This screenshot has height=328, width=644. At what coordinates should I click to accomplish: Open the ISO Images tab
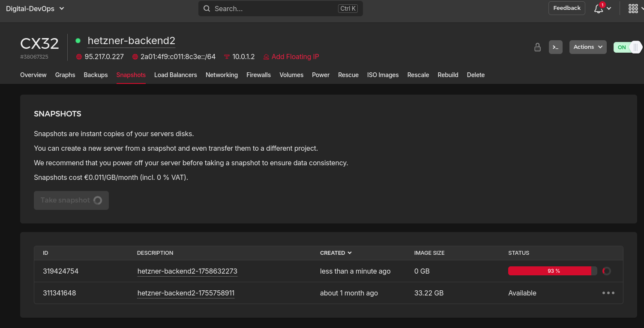pyautogui.click(x=383, y=75)
